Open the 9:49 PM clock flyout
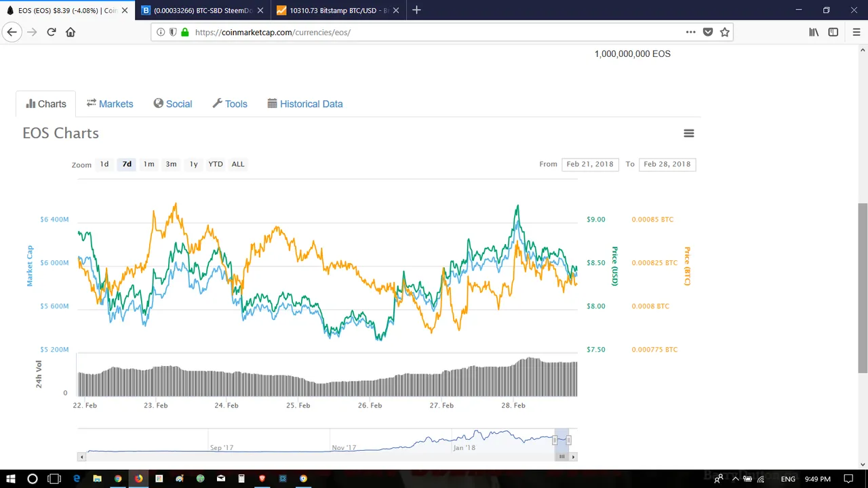The height and width of the screenshot is (488, 868). click(x=816, y=479)
